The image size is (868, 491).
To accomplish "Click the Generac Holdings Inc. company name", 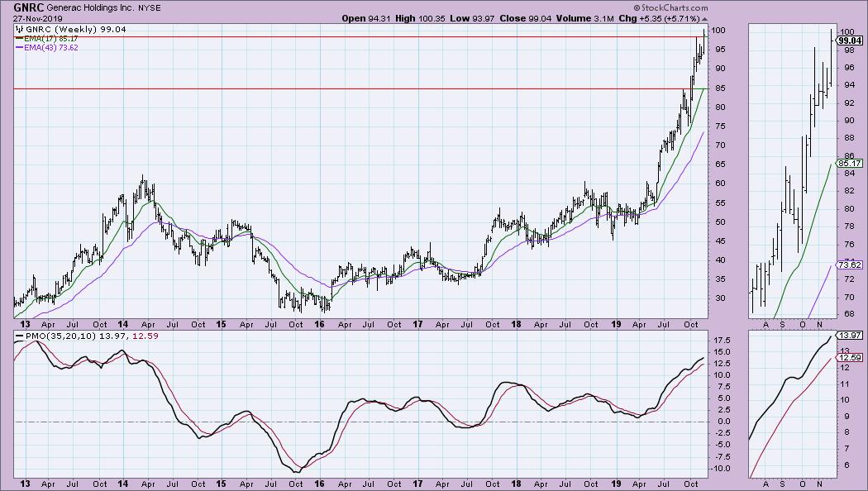I will 91,8.
